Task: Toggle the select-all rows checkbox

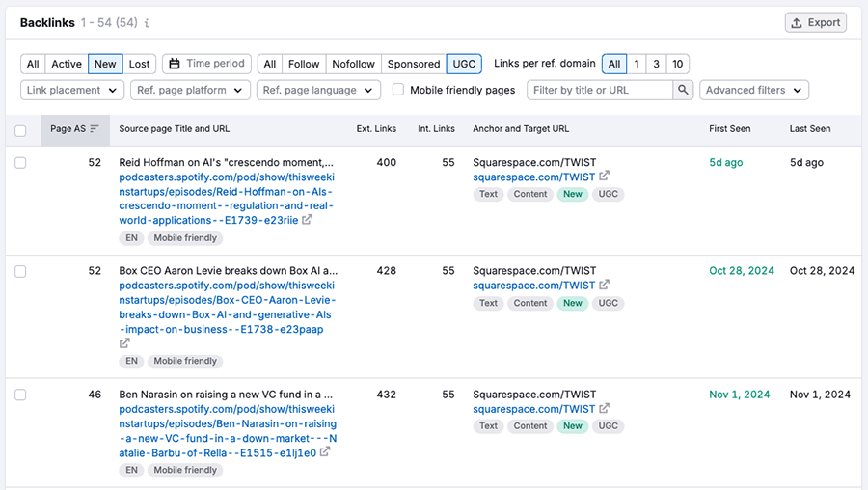Action: coord(20,130)
